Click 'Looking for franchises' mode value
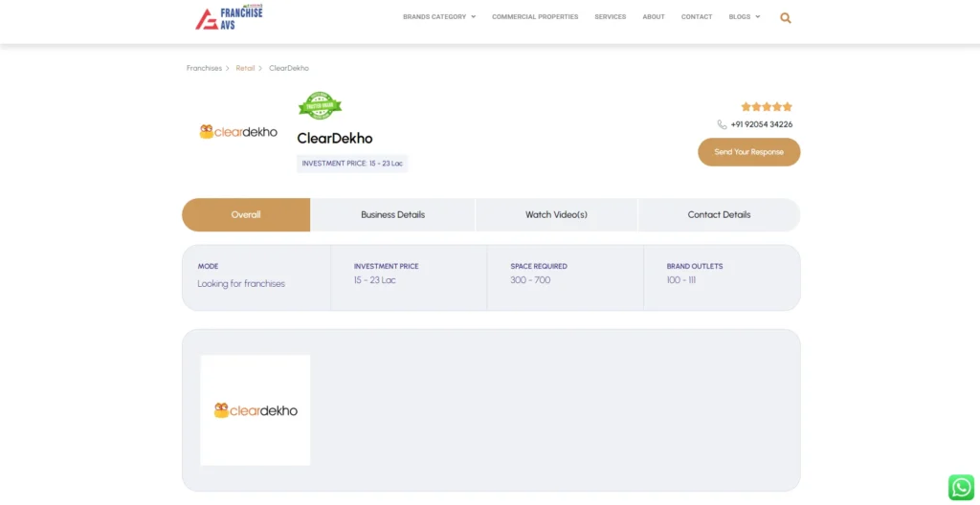Image resolution: width=980 pixels, height=505 pixels. (241, 284)
